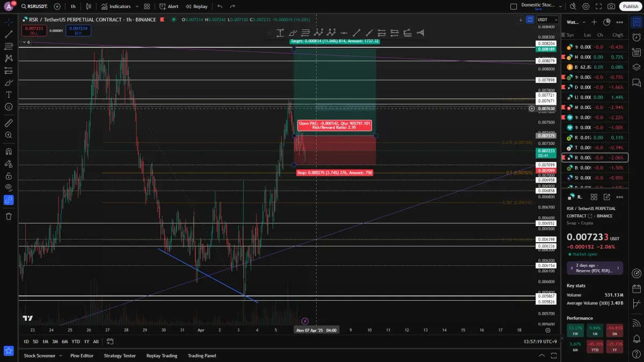The width and height of the screenshot is (644, 362).
Task: Click the Publish button
Action: [x=631, y=6]
